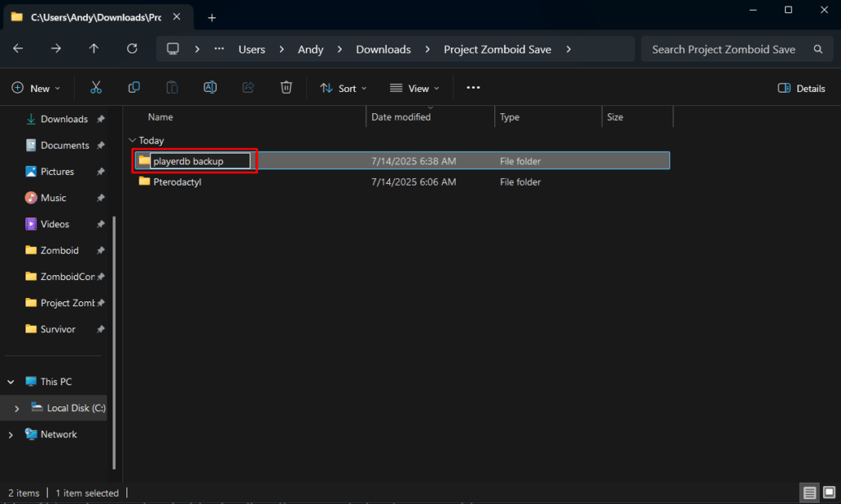Open Music in the sidebar
Screen dimensions: 841x504
53,198
